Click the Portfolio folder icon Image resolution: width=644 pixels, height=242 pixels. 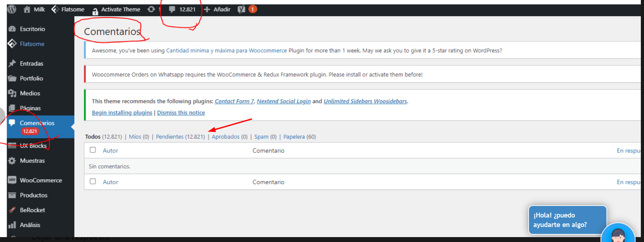click(x=12, y=78)
